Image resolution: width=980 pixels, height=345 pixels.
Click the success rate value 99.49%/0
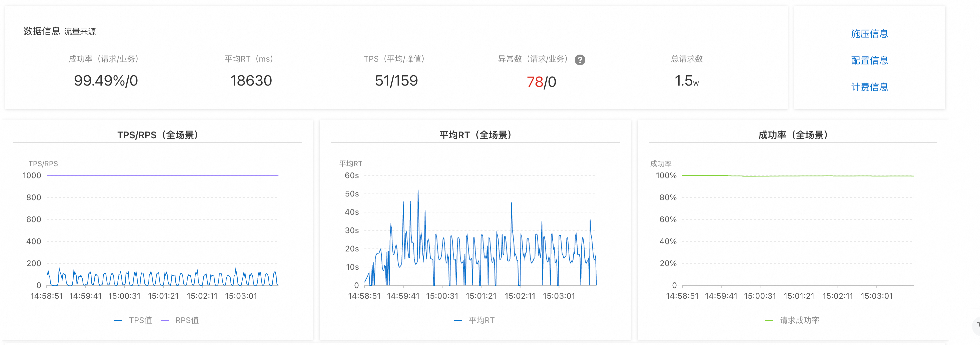click(105, 81)
